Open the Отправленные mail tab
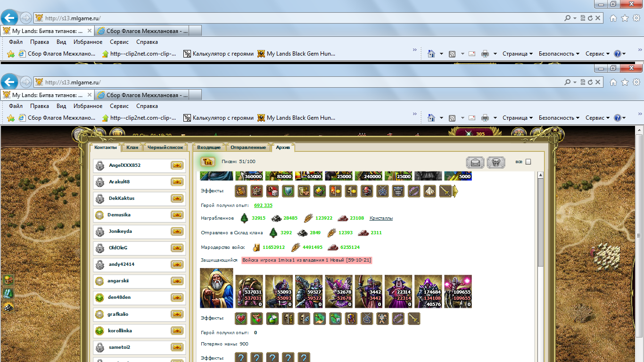Screen dimensions: 644x362 pos(249,148)
